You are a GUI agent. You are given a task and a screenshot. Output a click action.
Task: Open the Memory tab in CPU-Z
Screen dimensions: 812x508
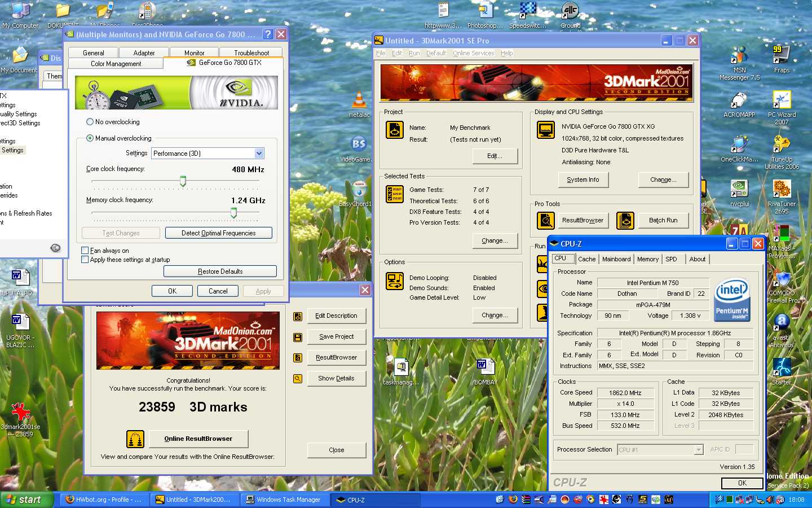tap(647, 259)
